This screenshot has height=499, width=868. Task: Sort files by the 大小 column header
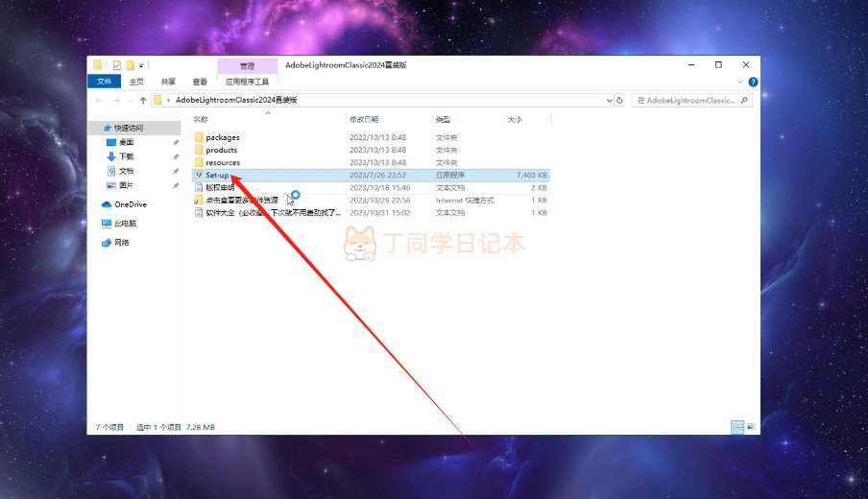pos(515,120)
